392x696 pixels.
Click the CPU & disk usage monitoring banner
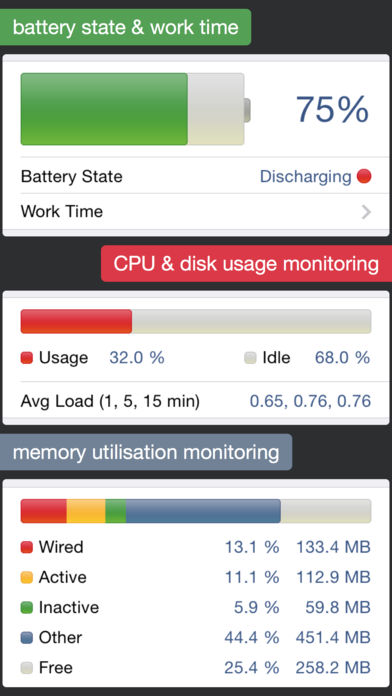(246, 264)
